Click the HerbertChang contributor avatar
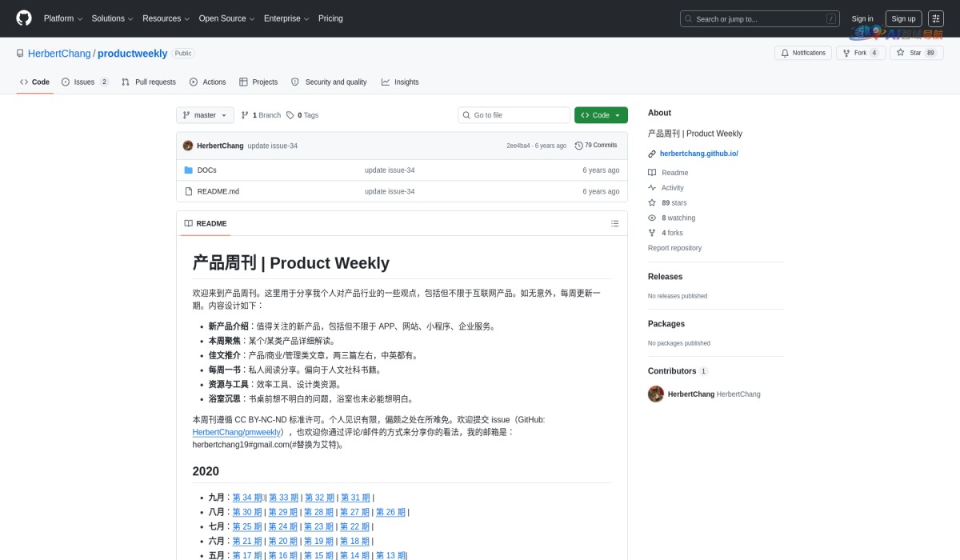Viewport: 960px width, 560px height. 656,394
